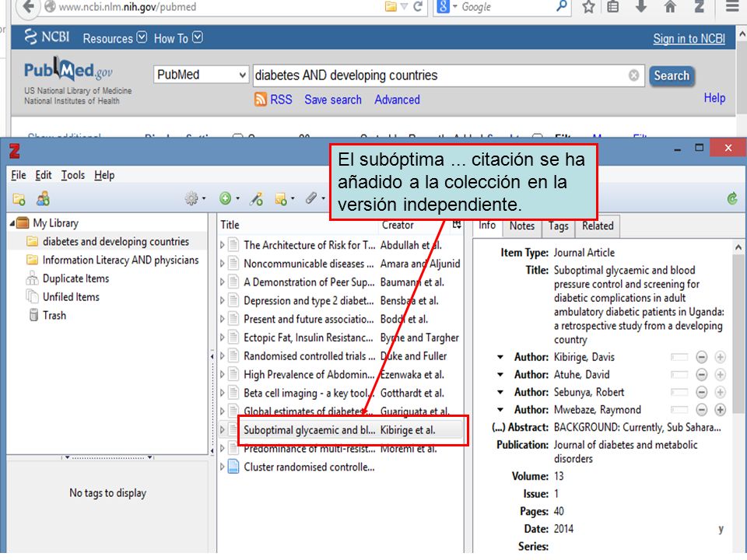Add author after Mwebaze, Raymond with plus button
The width and height of the screenshot is (747, 560).
(x=720, y=410)
